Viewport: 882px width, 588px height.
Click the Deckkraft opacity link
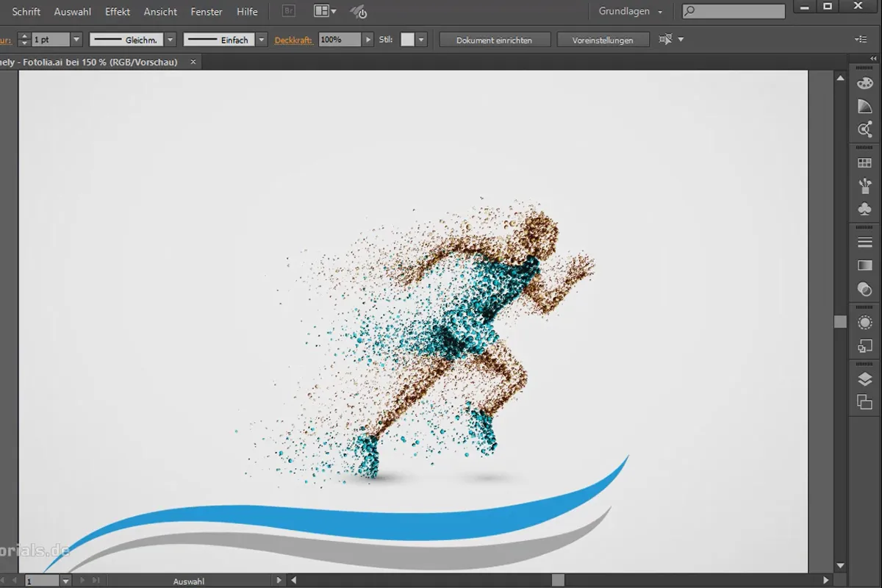click(x=293, y=40)
